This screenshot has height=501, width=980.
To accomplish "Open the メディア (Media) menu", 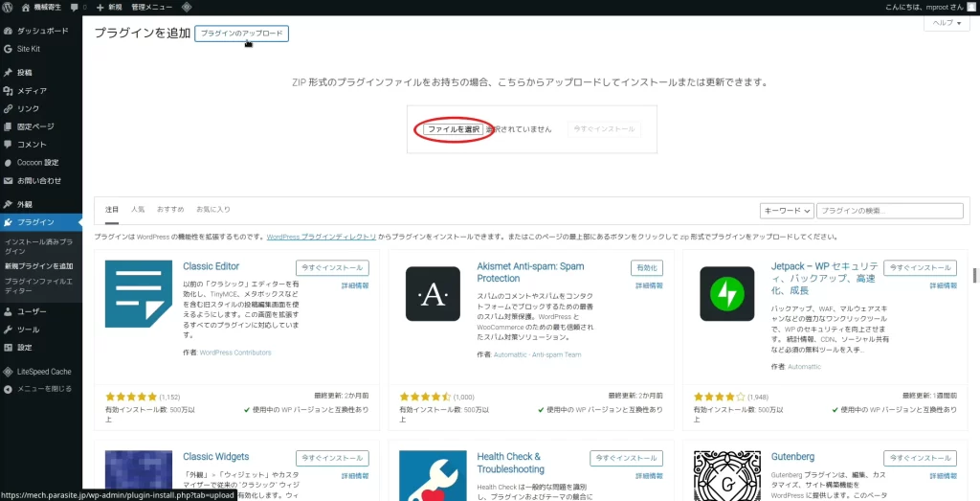I will [x=31, y=91].
